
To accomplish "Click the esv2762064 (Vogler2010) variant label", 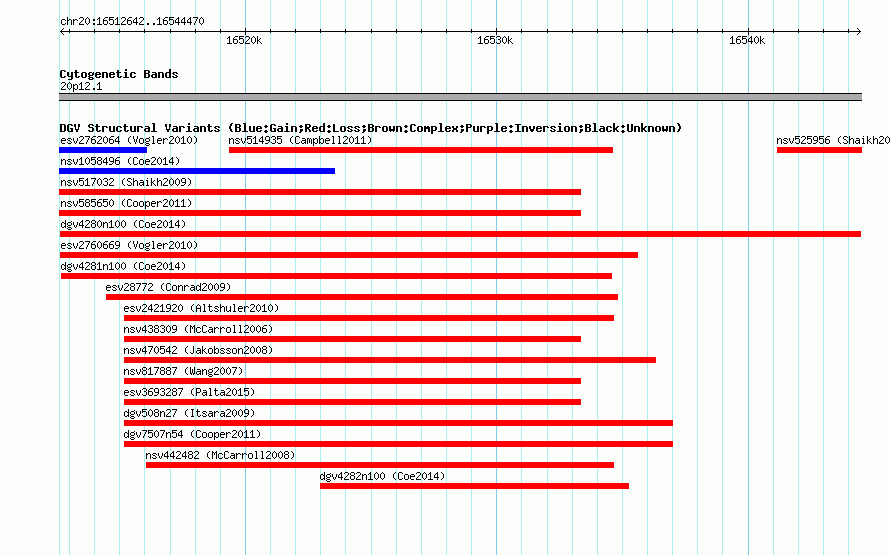I will click(x=129, y=140).
